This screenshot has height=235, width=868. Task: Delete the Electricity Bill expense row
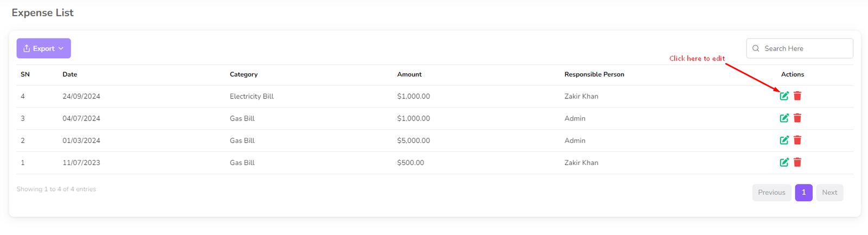pyautogui.click(x=797, y=96)
